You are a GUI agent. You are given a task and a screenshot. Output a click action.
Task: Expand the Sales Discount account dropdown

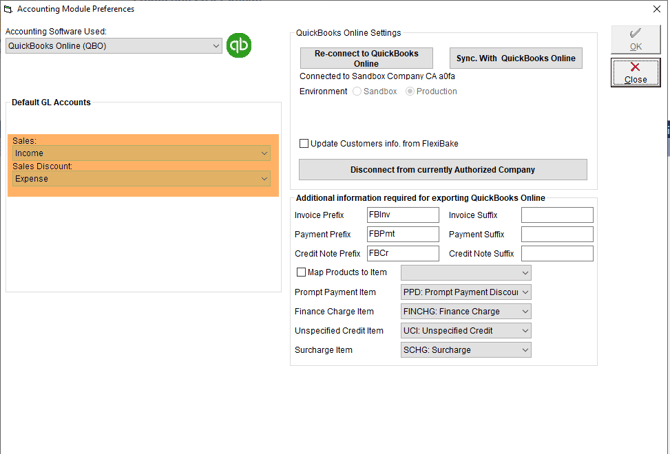(x=141, y=179)
